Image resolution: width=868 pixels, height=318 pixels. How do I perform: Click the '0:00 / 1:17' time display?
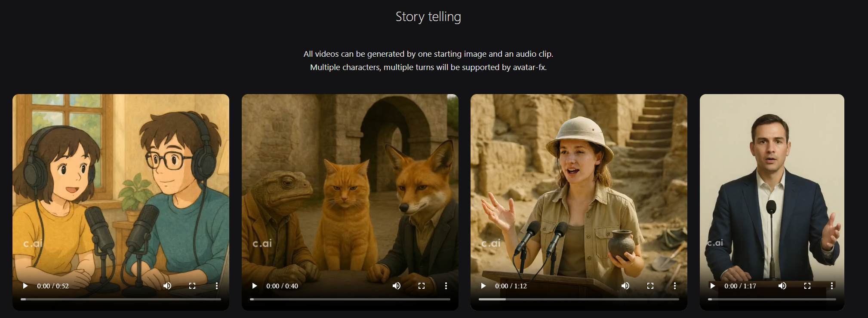(740, 286)
